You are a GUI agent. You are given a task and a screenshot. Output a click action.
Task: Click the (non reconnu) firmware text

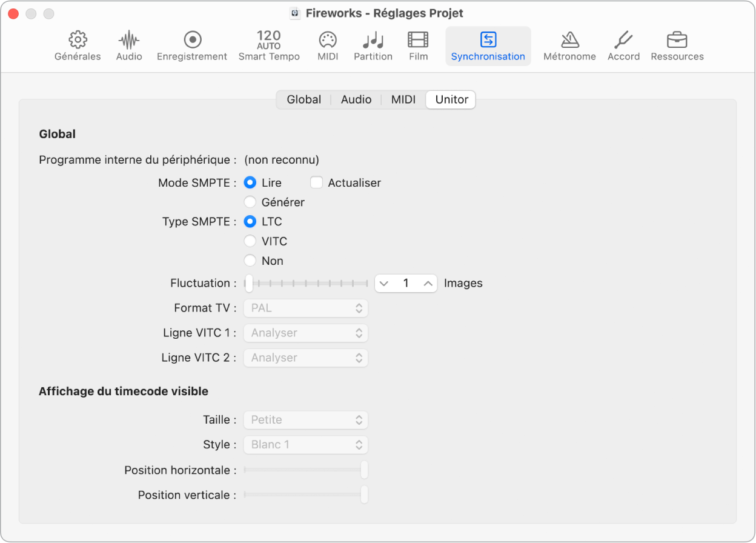pyautogui.click(x=282, y=160)
